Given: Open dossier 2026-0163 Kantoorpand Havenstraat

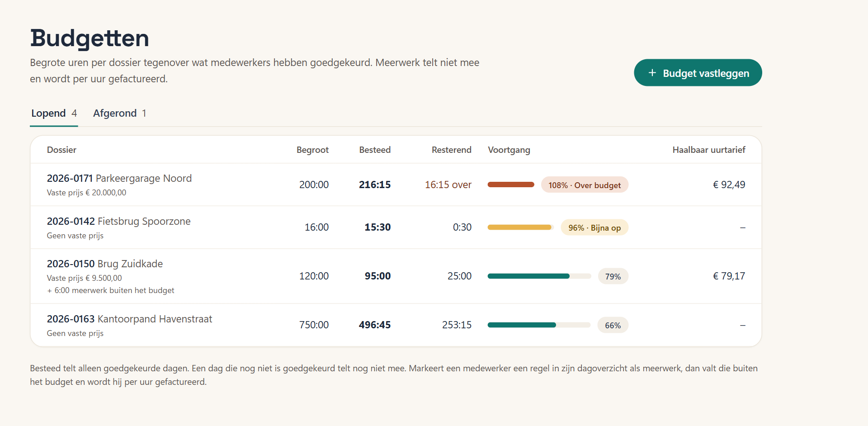Looking at the screenshot, I should pyautogui.click(x=129, y=319).
